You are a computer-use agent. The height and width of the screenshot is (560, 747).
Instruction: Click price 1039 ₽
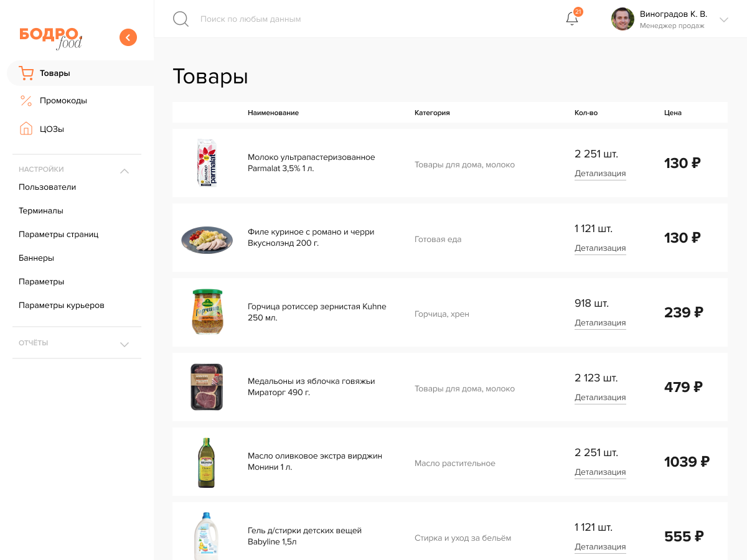point(687,462)
